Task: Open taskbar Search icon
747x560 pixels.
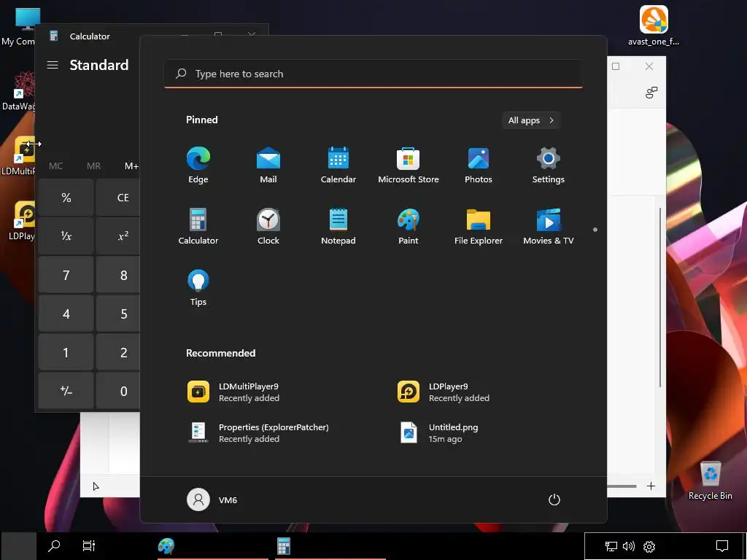Action: pyautogui.click(x=54, y=545)
